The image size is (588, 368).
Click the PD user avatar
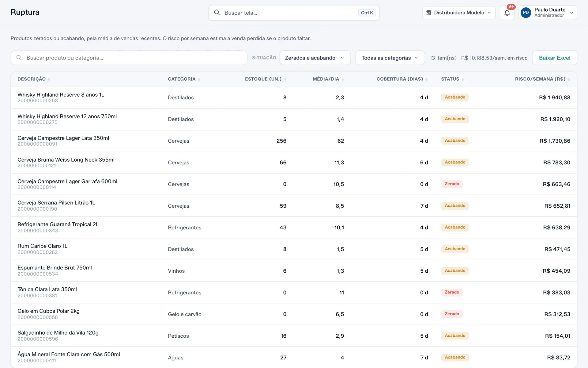point(526,13)
